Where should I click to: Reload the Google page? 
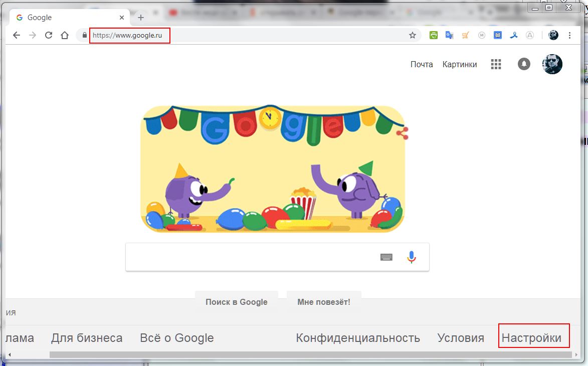tap(49, 35)
